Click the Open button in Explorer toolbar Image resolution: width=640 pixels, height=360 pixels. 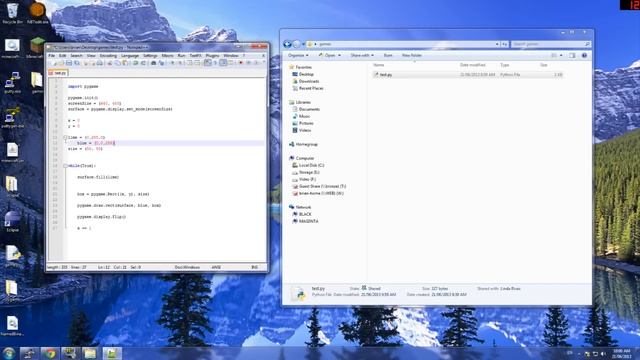pos(327,55)
